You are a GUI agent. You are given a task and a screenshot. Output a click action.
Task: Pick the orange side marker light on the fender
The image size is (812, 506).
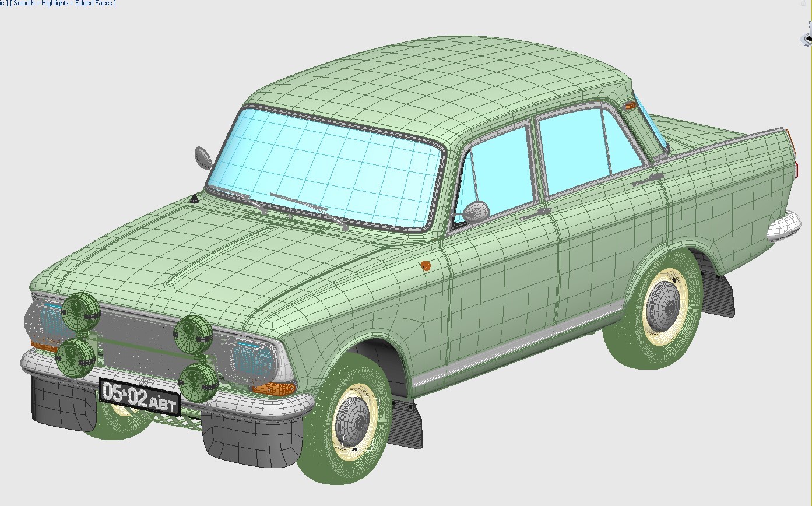point(426,265)
